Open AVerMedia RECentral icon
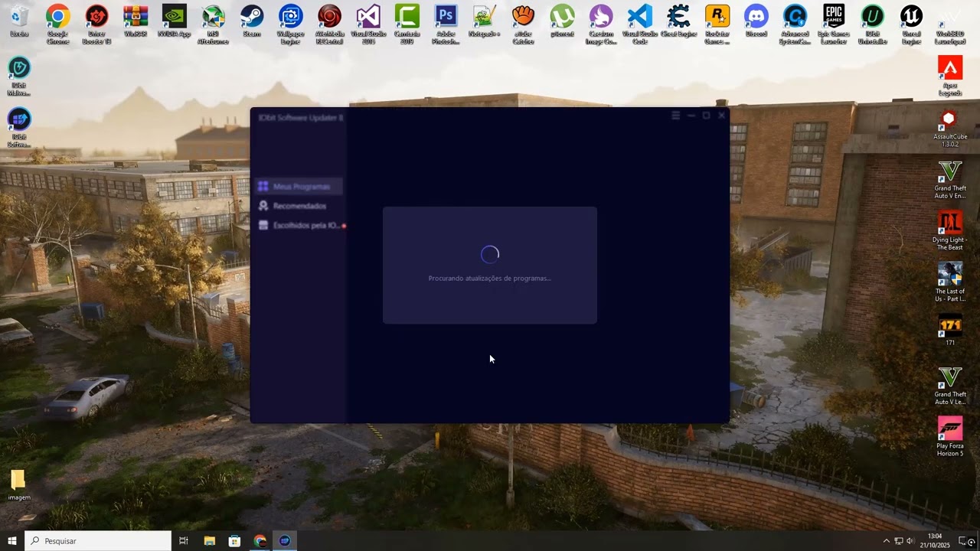The width and height of the screenshot is (980, 551). [329, 24]
